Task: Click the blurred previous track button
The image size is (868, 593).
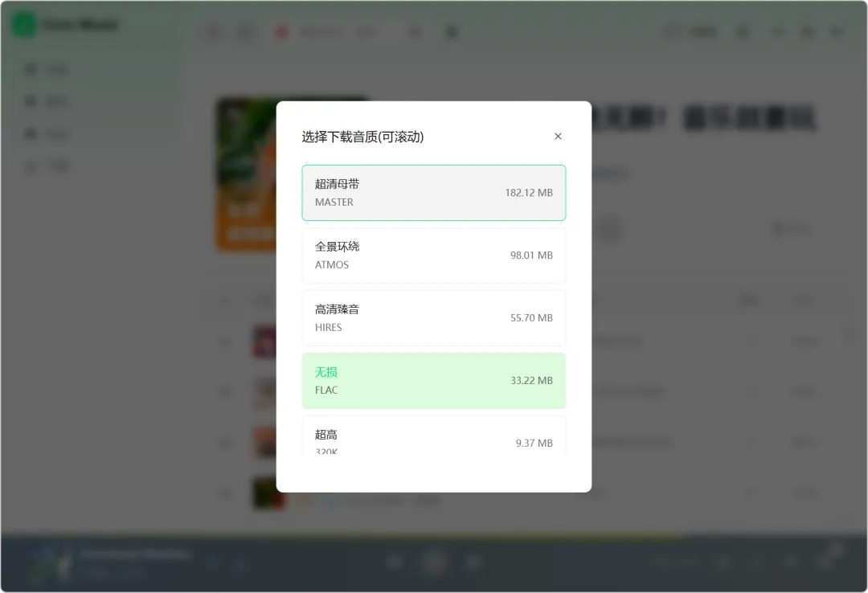Action: tap(394, 562)
